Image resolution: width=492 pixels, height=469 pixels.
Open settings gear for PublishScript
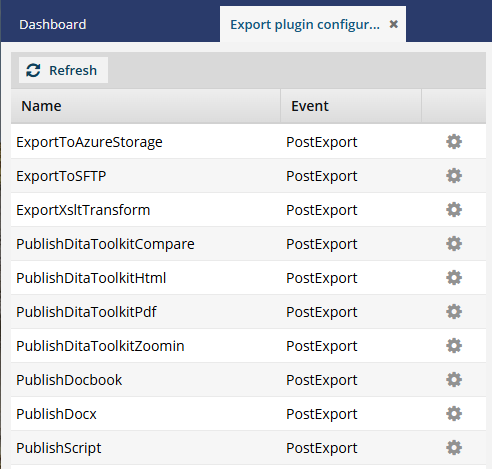454,448
